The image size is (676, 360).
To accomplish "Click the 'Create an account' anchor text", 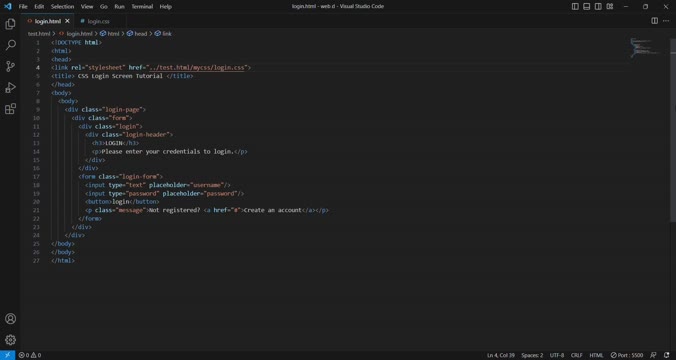I will point(272,210).
